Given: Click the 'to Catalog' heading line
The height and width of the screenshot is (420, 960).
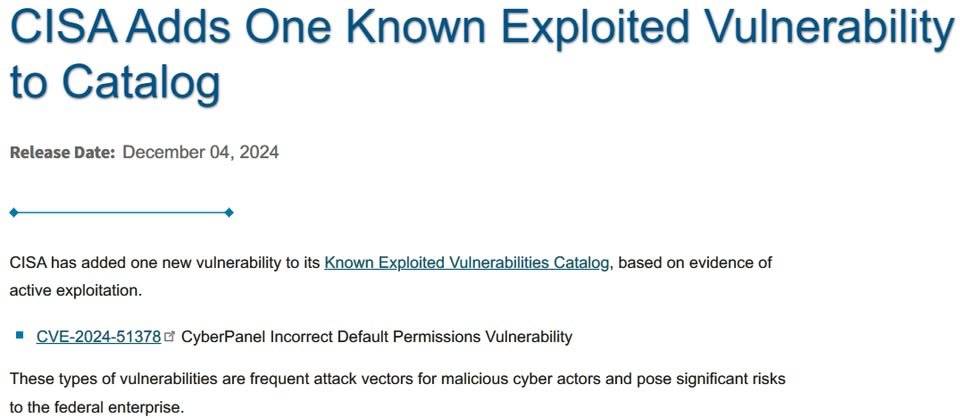Looking at the screenshot, I should click(114, 83).
